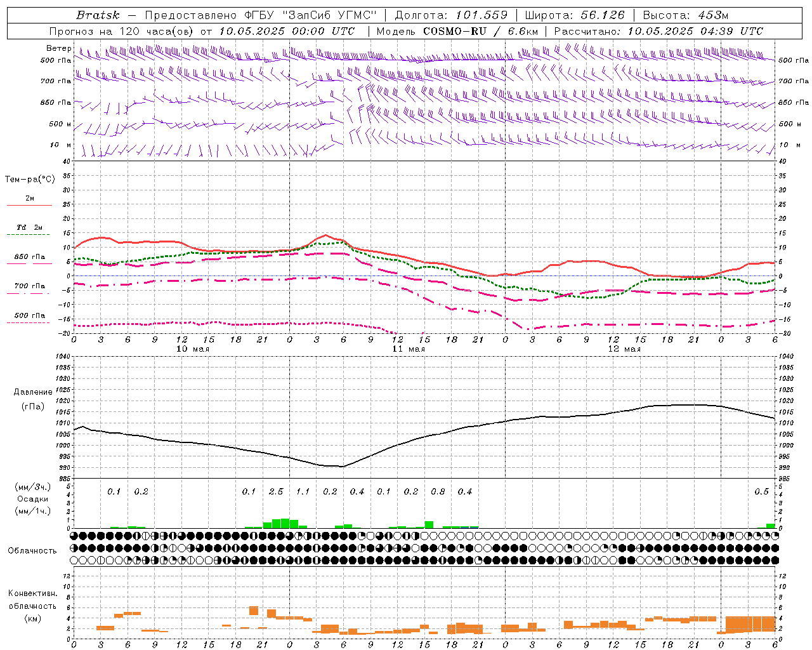This screenshot has height=650, width=812.
Task: Click the "10 мая" date label
Action: tap(192, 349)
